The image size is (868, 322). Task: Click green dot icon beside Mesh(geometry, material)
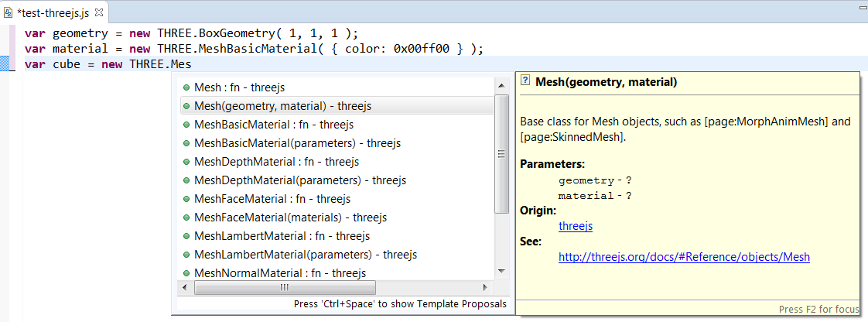pos(186,106)
